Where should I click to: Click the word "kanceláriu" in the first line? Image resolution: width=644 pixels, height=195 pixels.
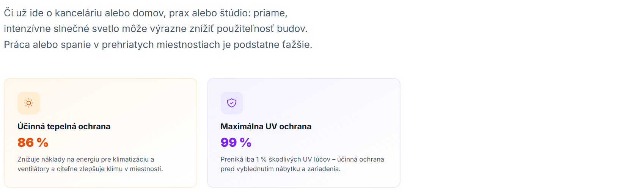point(79,13)
